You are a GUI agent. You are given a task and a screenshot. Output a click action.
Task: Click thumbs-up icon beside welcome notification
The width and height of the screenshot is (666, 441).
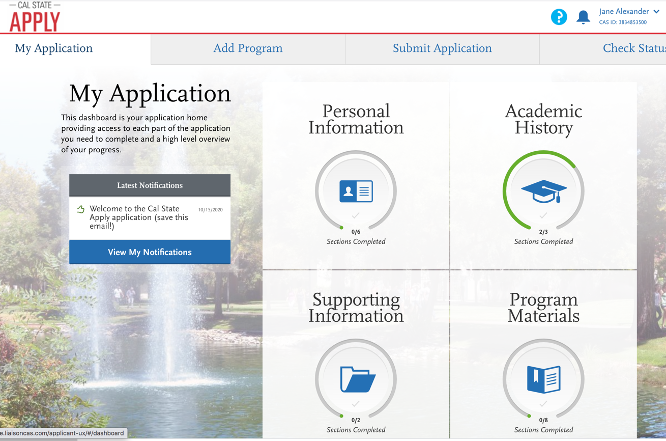point(80,209)
